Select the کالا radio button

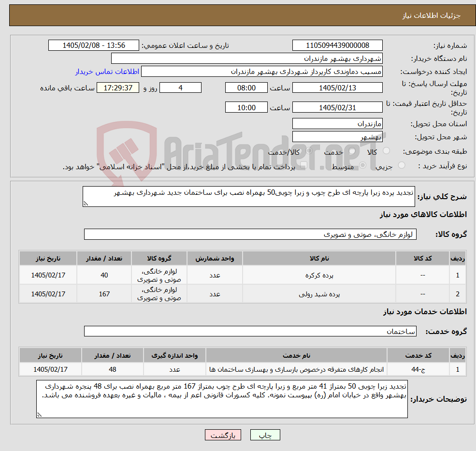point(387,151)
